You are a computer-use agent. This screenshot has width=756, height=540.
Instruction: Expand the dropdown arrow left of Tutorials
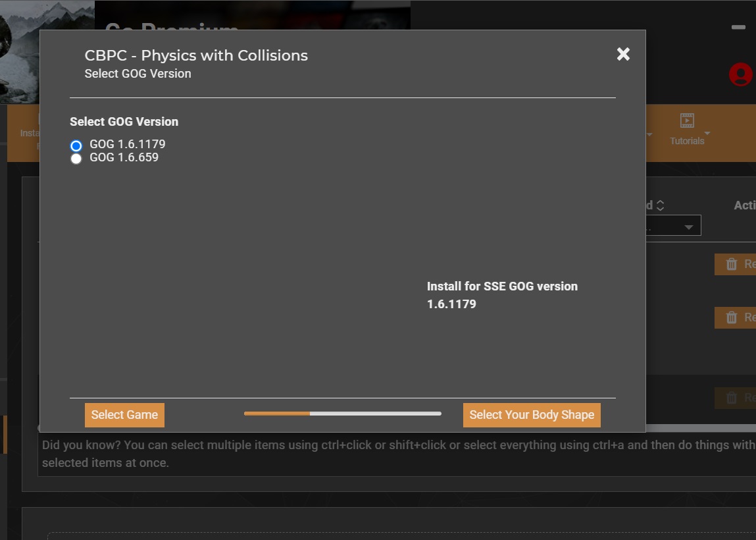click(x=649, y=134)
